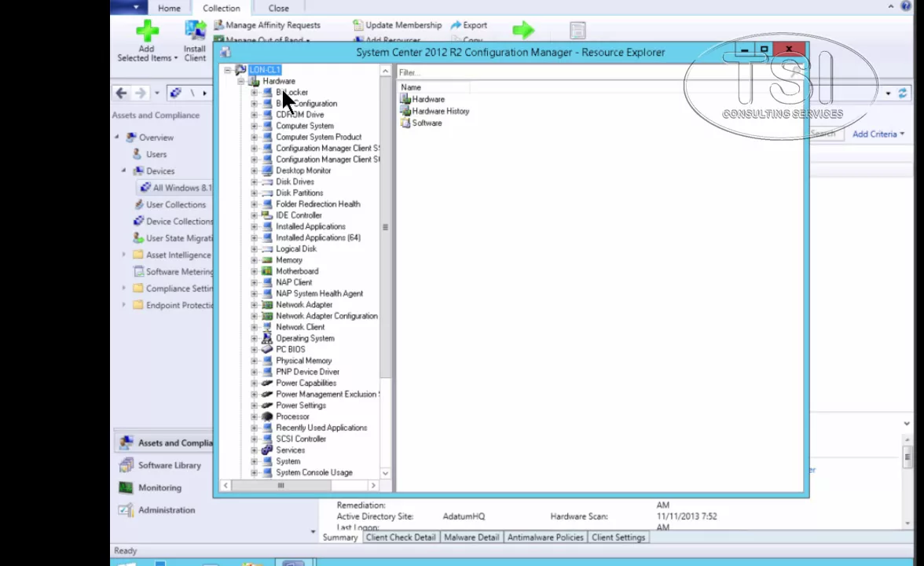
Task: Click the Monitoring workspace icon
Action: [x=126, y=487]
